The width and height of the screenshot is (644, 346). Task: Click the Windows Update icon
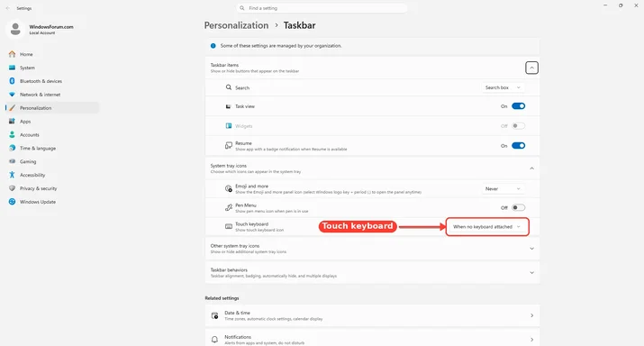point(12,202)
